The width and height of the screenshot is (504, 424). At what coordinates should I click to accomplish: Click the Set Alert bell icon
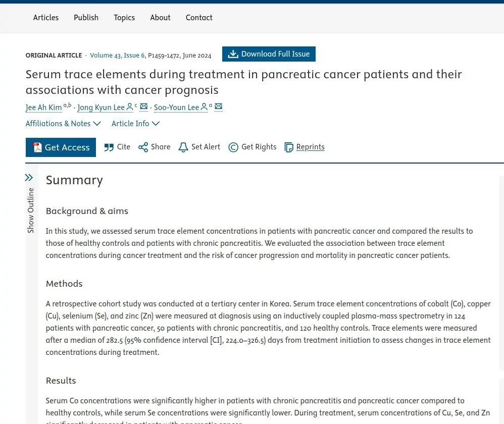coord(183,147)
